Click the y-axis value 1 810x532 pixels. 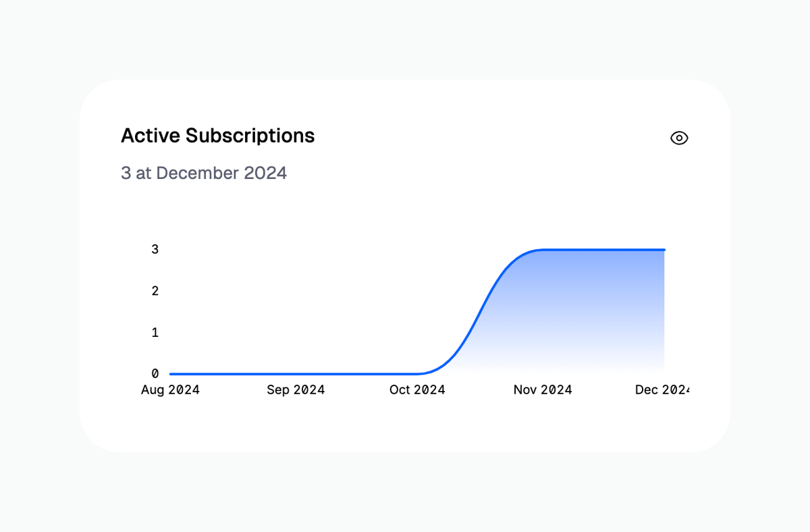(155, 332)
